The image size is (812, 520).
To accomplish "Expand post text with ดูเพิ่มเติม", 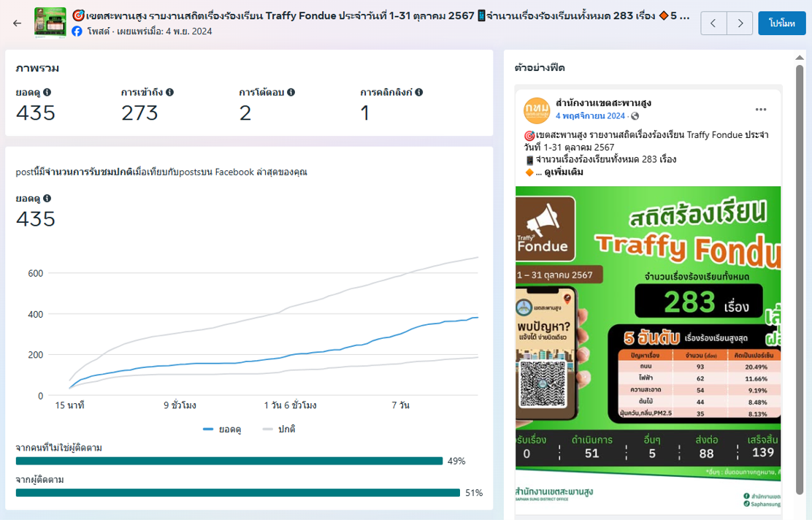I will (564, 172).
